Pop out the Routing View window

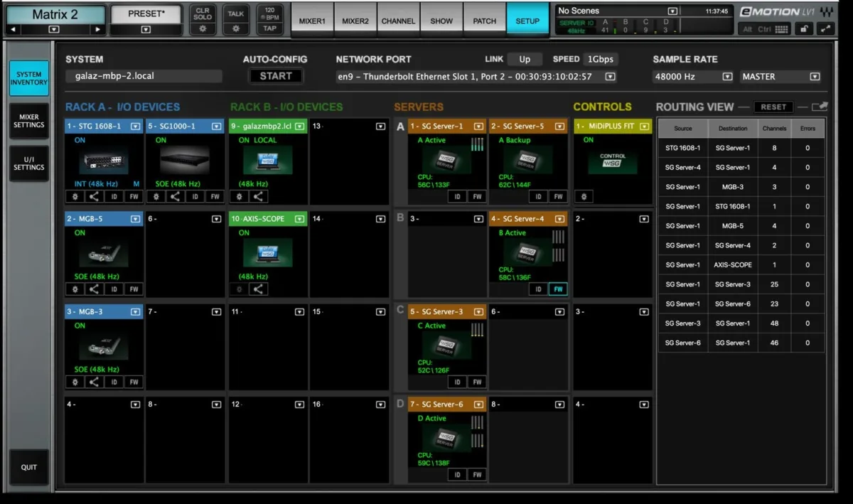point(819,107)
